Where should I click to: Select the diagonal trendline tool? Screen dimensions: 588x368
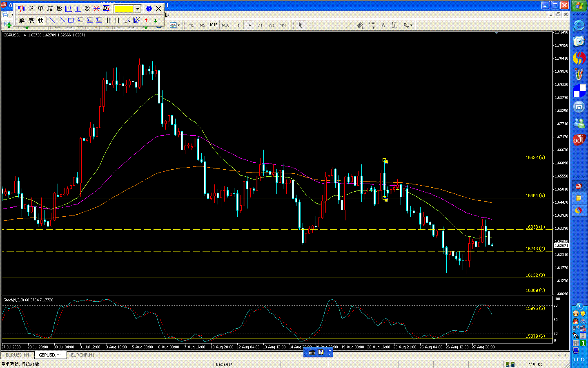point(349,25)
